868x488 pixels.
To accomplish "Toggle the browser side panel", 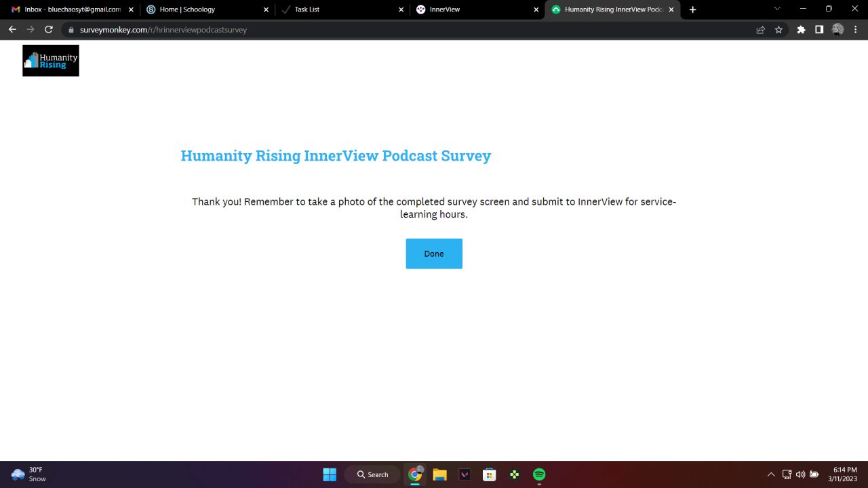I will tap(819, 30).
